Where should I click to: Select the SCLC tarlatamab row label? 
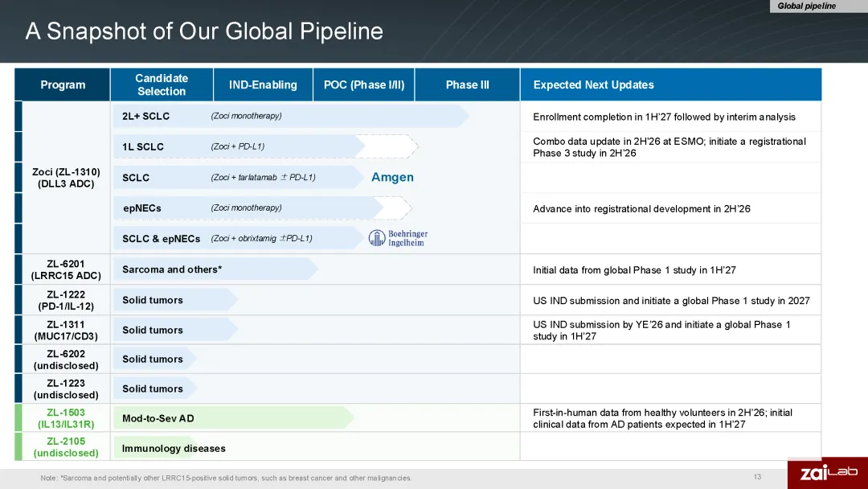[136, 178]
